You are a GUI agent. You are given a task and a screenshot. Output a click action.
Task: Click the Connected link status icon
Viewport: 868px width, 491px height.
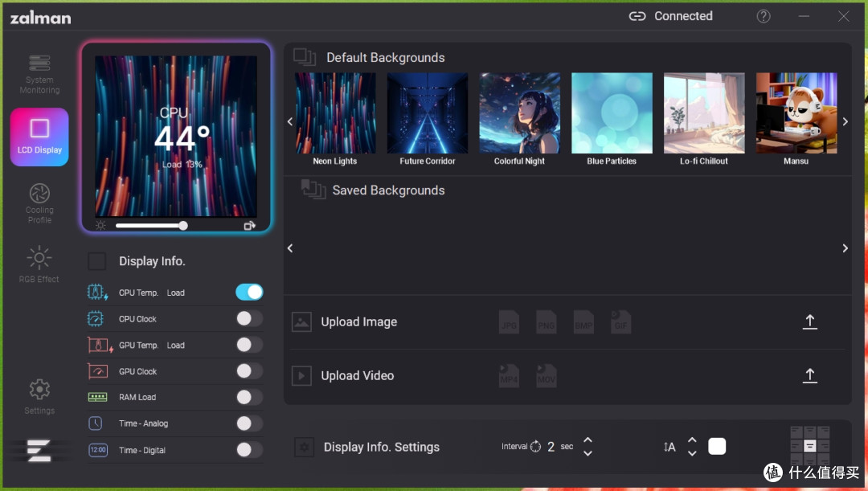pos(637,16)
